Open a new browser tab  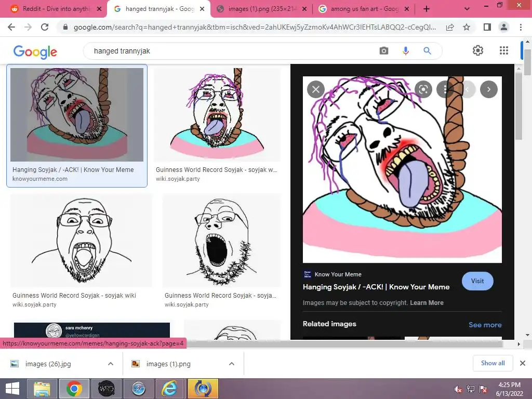coord(427,9)
